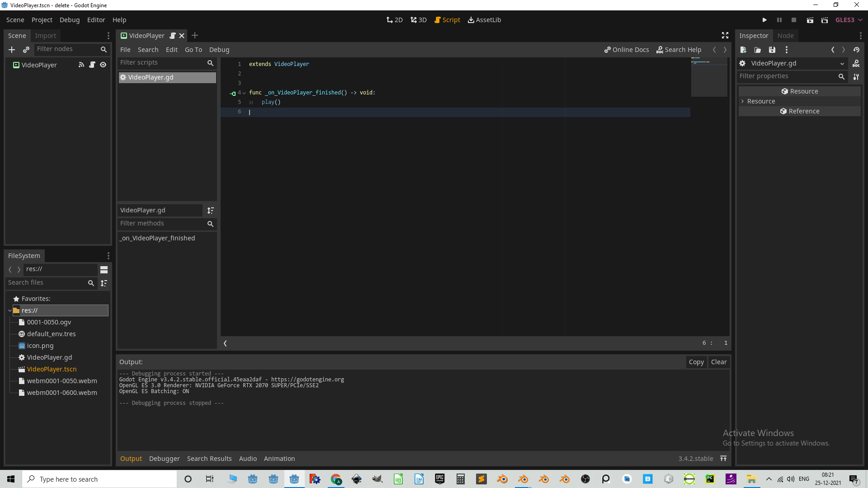
Task: Run the project with the play icon
Action: [x=764, y=20]
